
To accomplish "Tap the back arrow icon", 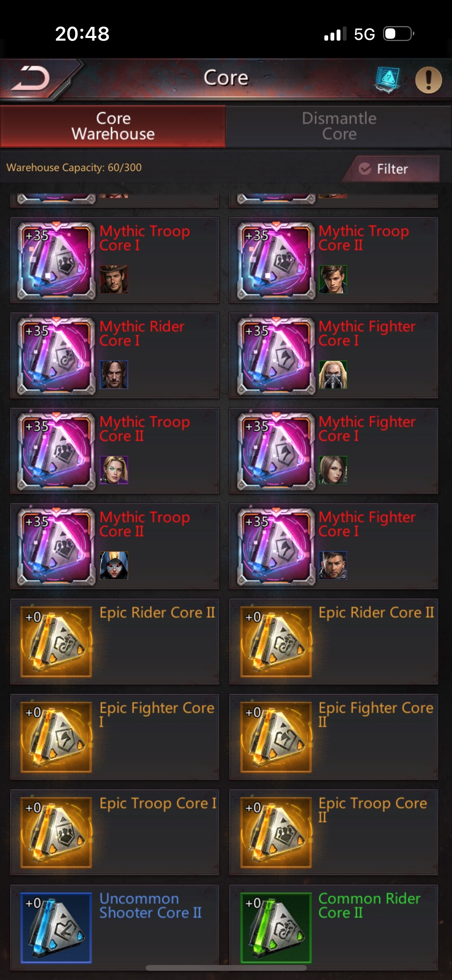I will (x=31, y=78).
